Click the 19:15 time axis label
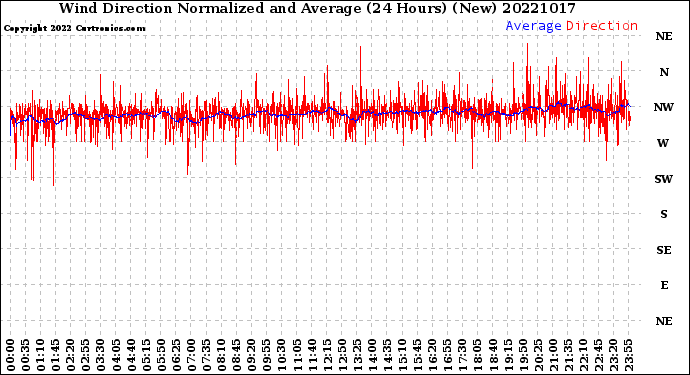Viewport: 690px width, 375px height. [x=508, y=355]
